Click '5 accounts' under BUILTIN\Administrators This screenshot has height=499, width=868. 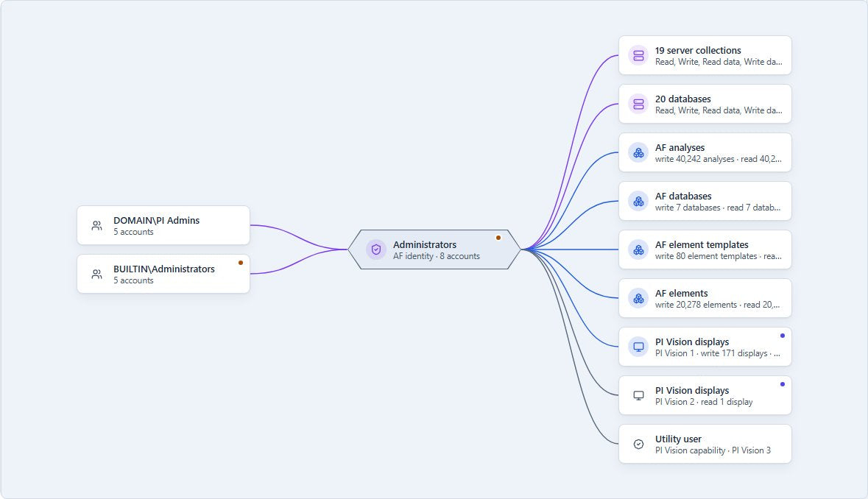(133, 280)
